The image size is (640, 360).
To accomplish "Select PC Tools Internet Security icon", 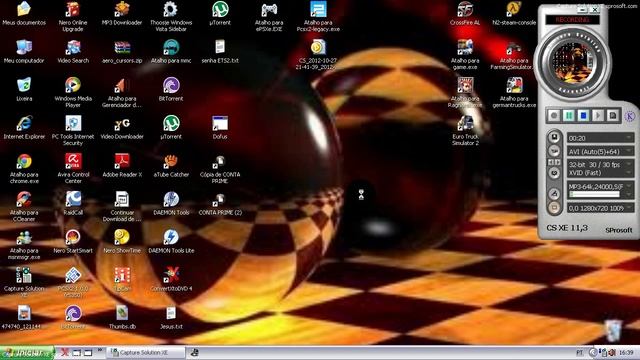I will [73, 131].
